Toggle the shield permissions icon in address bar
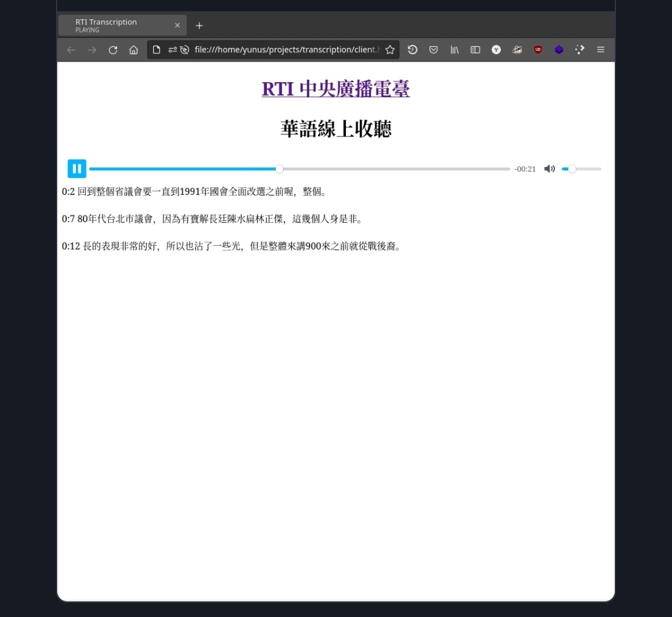Screen dimensions: 672x617 [x=170, y=50]
